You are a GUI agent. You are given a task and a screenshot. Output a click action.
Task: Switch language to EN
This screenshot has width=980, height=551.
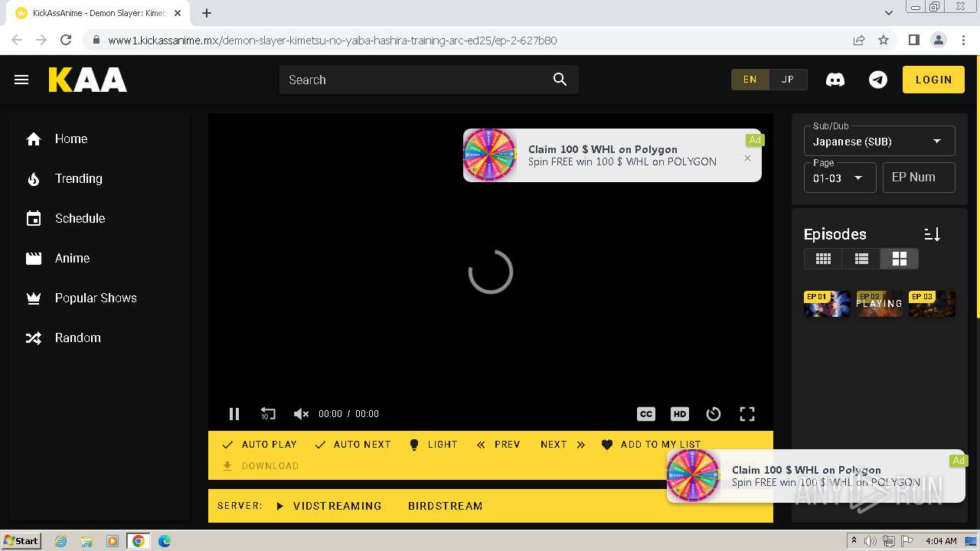point(750,80)
